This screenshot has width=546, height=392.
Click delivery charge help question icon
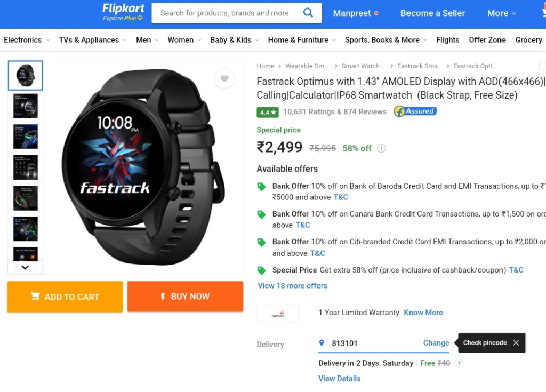(x=459, y=363)
